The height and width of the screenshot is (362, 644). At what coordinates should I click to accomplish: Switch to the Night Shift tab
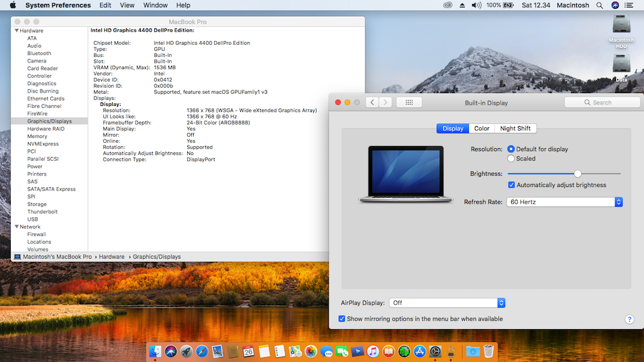click(x=515, y=129)
